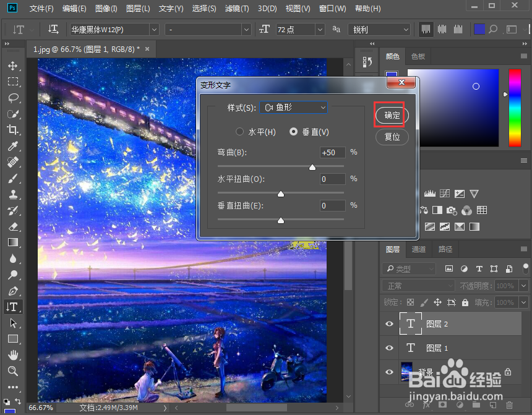
Task: Click the horizontal distortion slider handle
Action: point(281,194)
